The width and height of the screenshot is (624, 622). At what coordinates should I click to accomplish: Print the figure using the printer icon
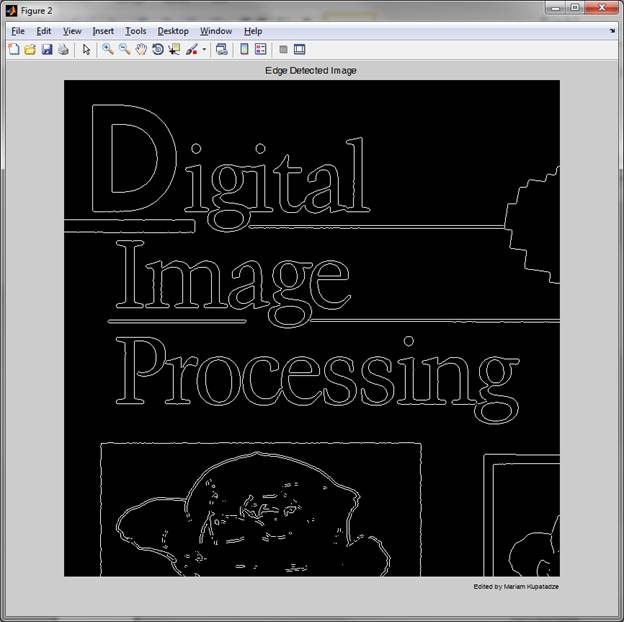[63, 49]
